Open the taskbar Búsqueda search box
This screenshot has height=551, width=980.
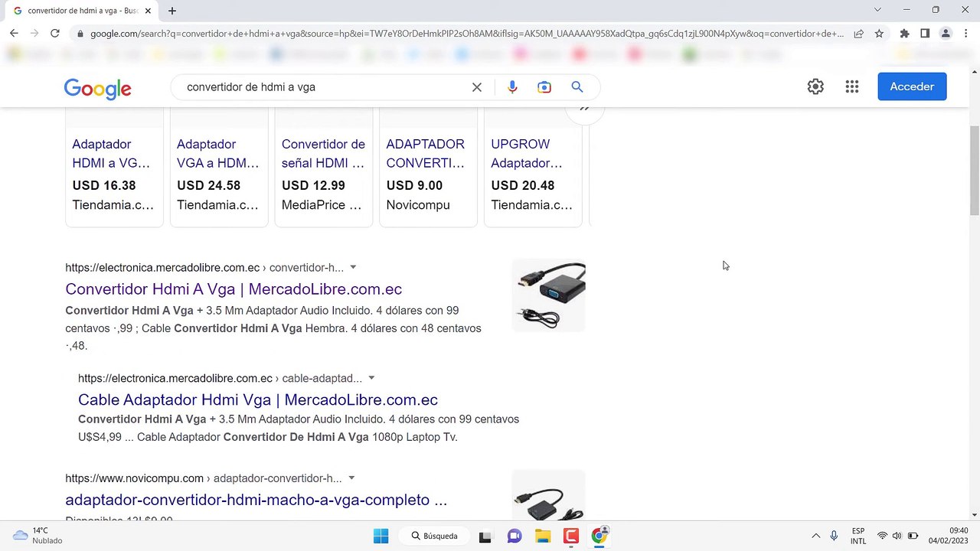click(x=435, y=536)
